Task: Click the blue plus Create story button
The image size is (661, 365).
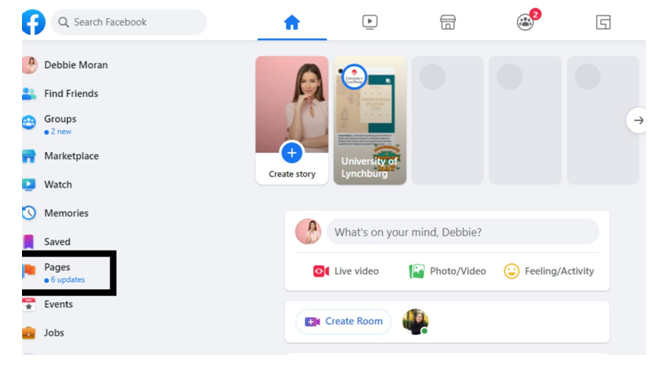Action: [x=292, y=153]
